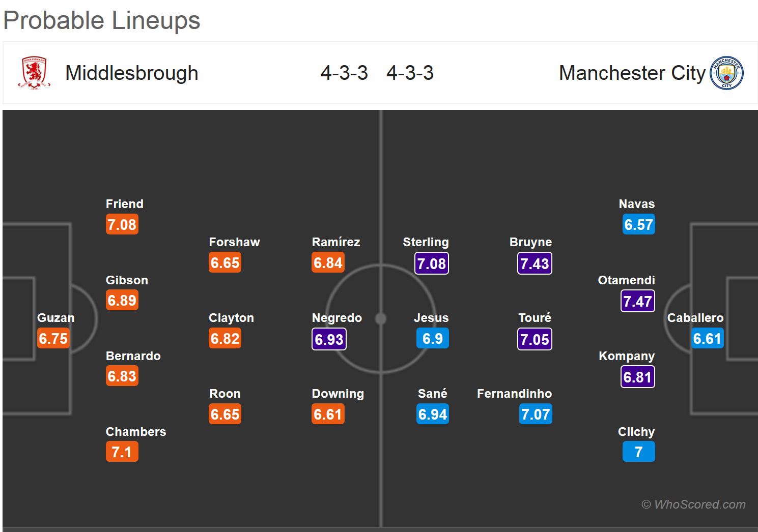Click the Middlesbrough club crest icon
The image size is (758, 532).
click(35, 73)
